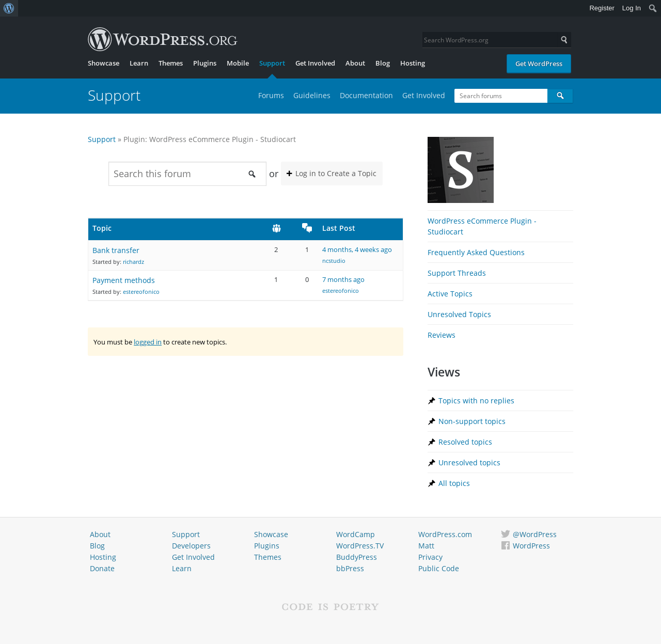Open the Started by estereofonico profile link
661x644 pixels.
pyautogui.click(x=141, y=292)
